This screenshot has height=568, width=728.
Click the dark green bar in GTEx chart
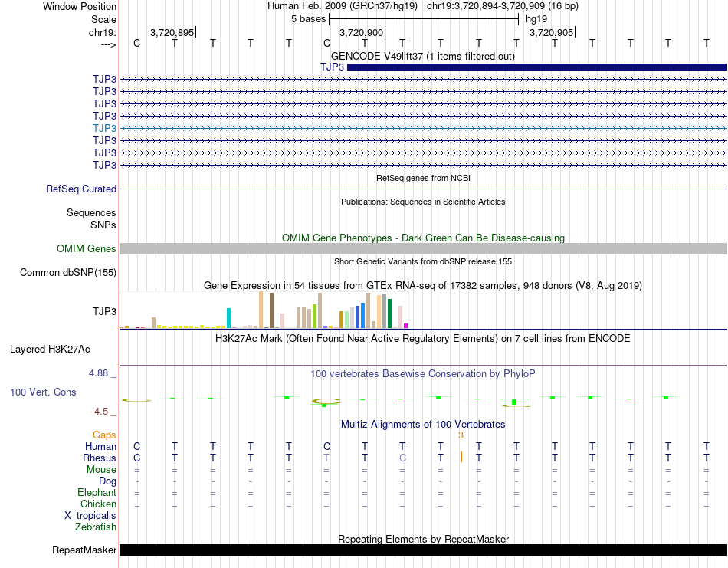coord(389,314)
